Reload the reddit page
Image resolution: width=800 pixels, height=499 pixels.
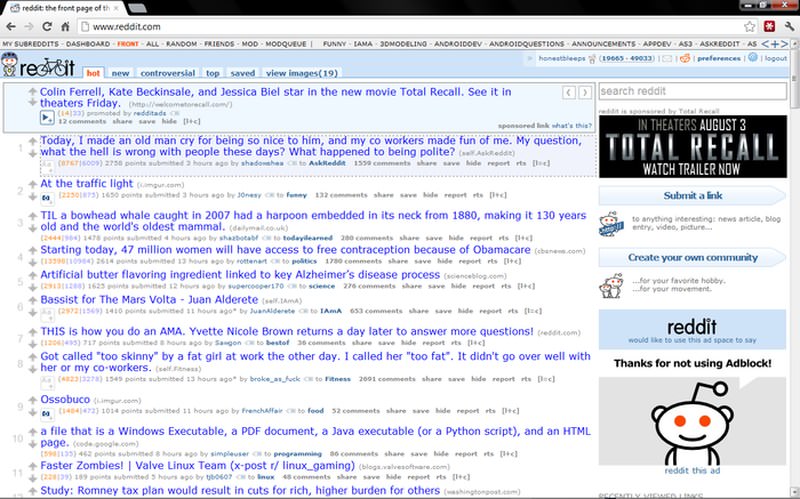pyautogui.click(x=47, y=27)
